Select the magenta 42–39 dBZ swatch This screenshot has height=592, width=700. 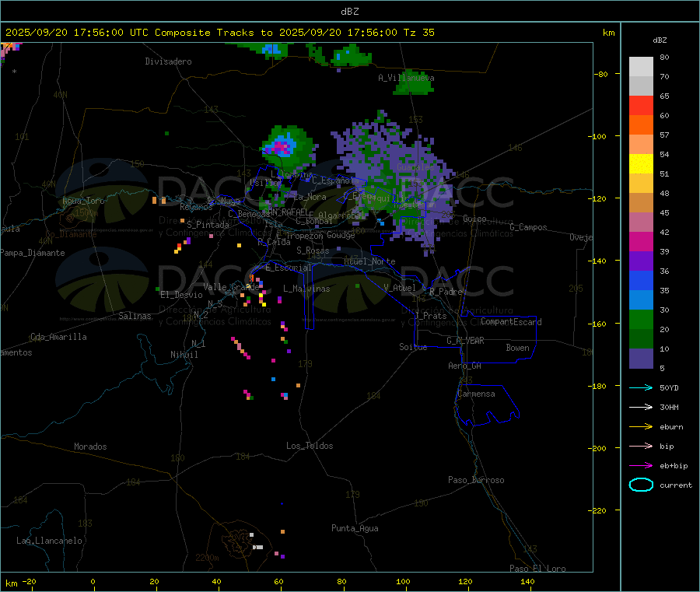pos(641,241)
